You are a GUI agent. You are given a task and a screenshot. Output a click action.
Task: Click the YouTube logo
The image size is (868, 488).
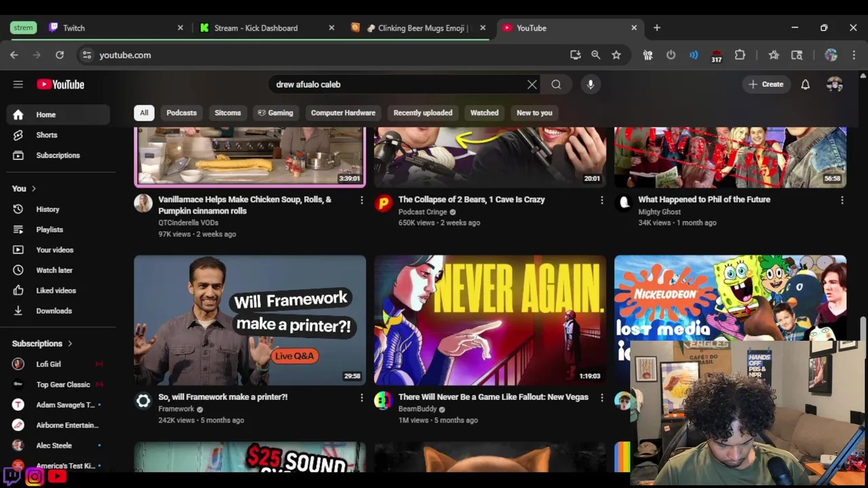click(x=60, y=84)
